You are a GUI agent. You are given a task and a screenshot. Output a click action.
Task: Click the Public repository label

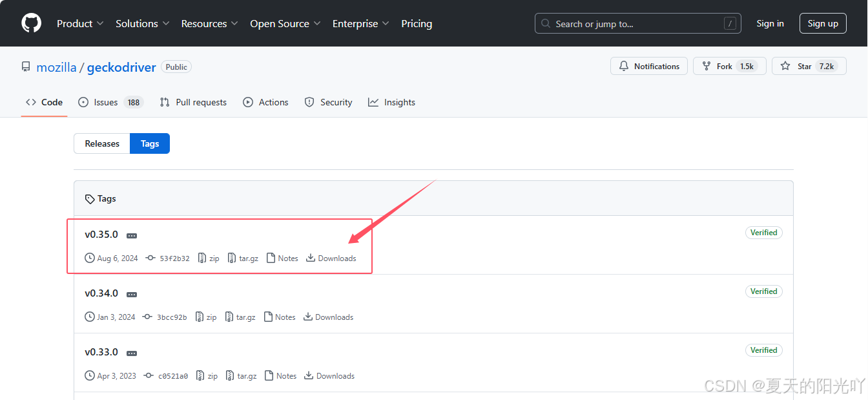176,67
